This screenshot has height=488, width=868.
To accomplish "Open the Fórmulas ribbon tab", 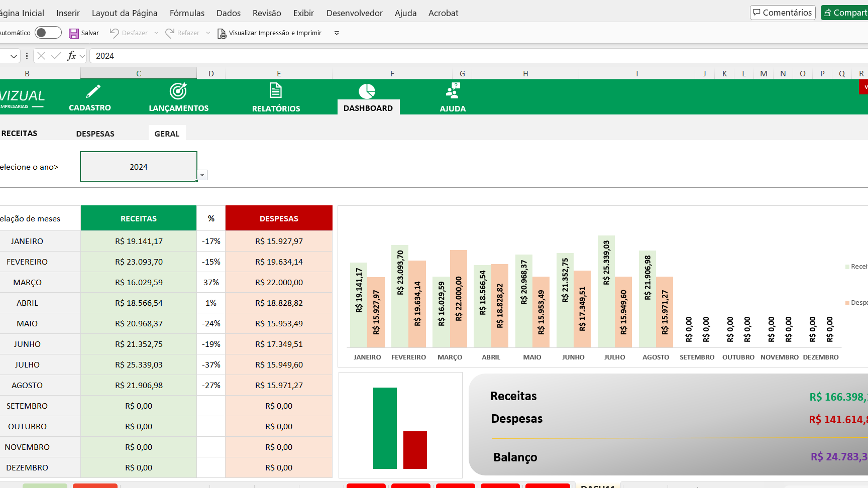I will coord(187,13).
